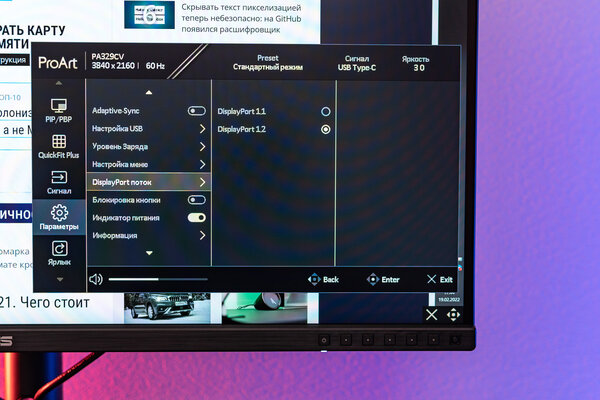The height and width of the screenshot is (400, 600).
Task: Open the Информация menu item
Action: [x=149, y=235]
